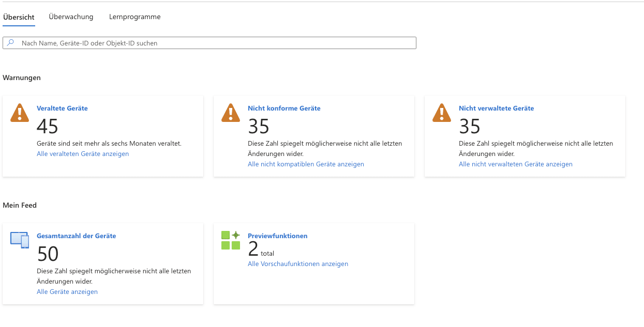This screenshot has width=644, height=327.
Task: Click Alle nicht kompatiblen Geräte anzeigen
Action: (306, 164)
